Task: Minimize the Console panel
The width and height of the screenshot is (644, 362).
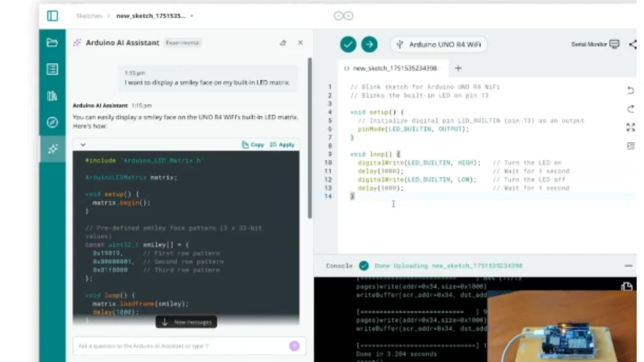Action: (x=629, y=265)
